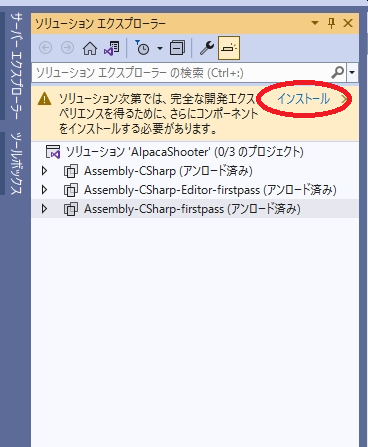Open the Solution Explorer window position dropdown
The width and height of the screenshot is (368, 447).
tap(315, 23)
